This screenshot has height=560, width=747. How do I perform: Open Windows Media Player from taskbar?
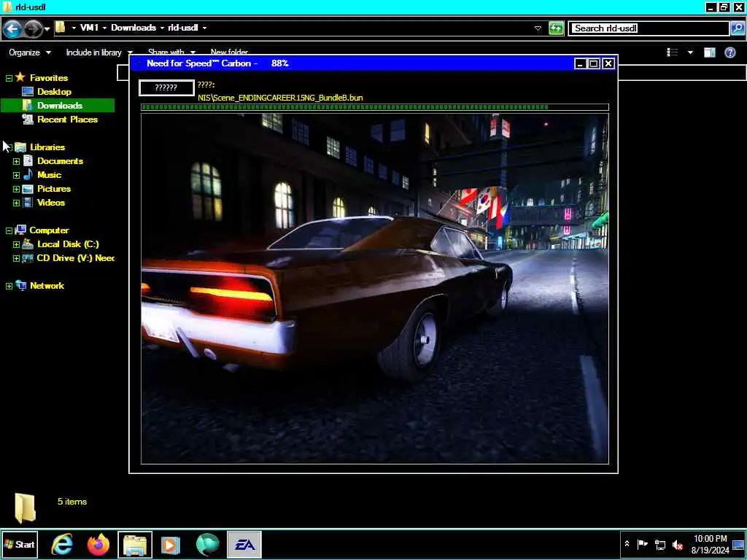(171, 545)
